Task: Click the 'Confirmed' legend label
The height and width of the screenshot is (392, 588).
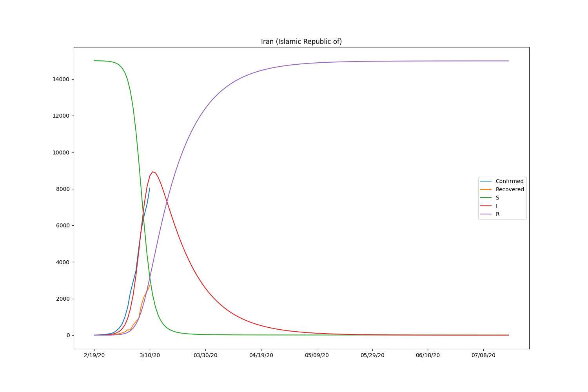Action: click(x=510, y=181)
